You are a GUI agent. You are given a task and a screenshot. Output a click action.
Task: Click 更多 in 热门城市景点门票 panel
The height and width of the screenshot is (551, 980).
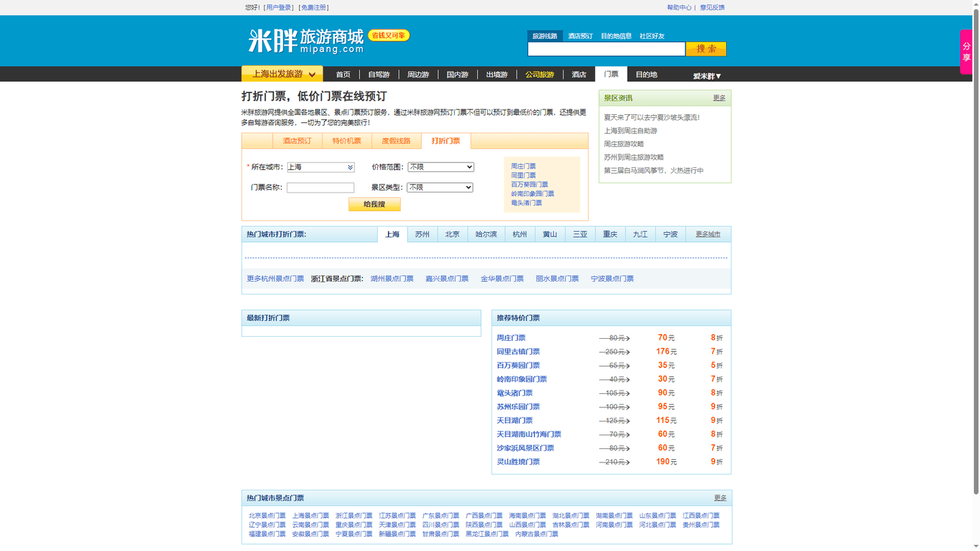[x=720, y=498]
